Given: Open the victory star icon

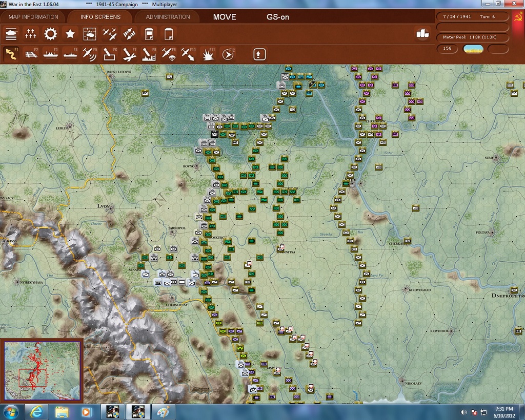Looking at the screenshot, I should click(x=70, y=34).
